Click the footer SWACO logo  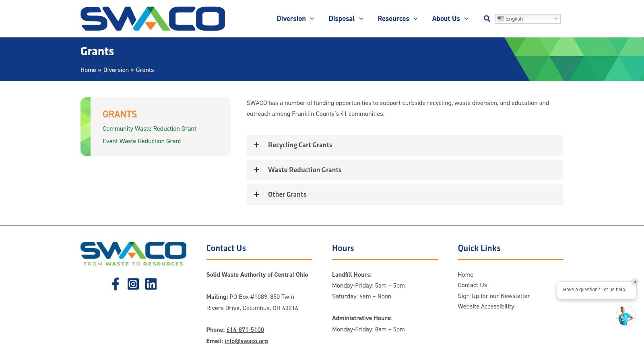tap(133, 254)
